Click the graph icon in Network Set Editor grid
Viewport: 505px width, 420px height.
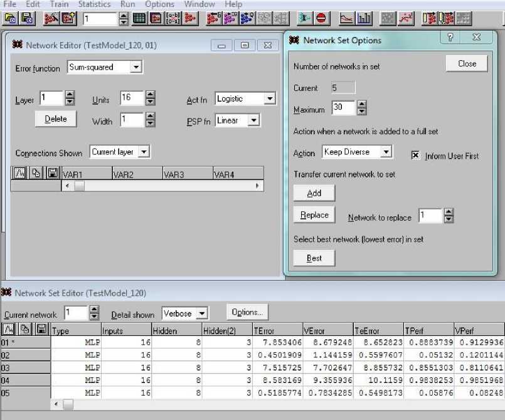pyautogui.click(x=9, y=329)
